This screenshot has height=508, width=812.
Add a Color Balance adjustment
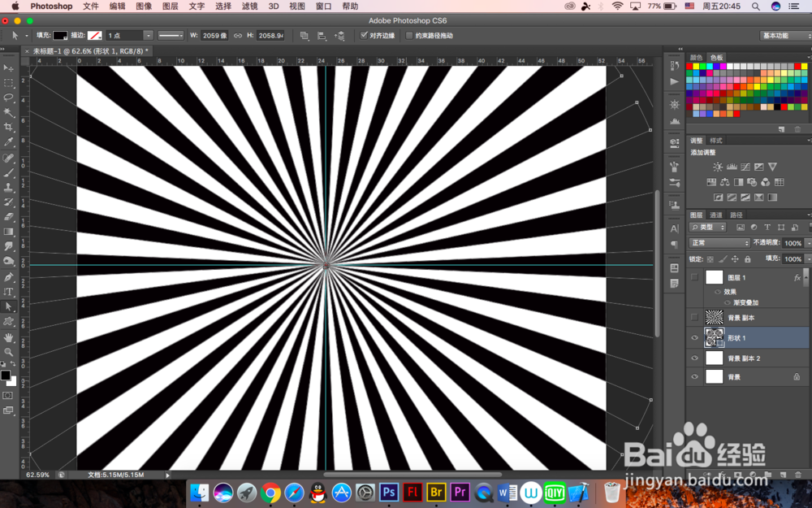coord(725,182)
